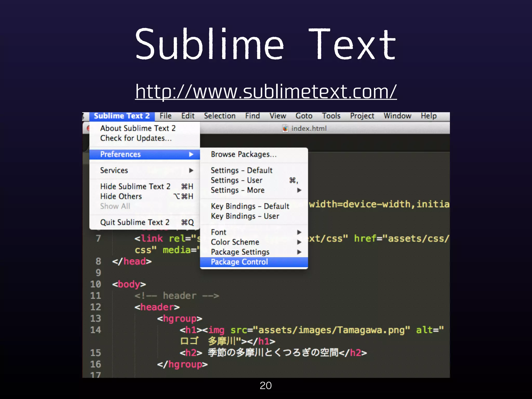Viewport: 532px width, 399px height.
Task: Open the Find menu
Action: click(x=252, y=116)
